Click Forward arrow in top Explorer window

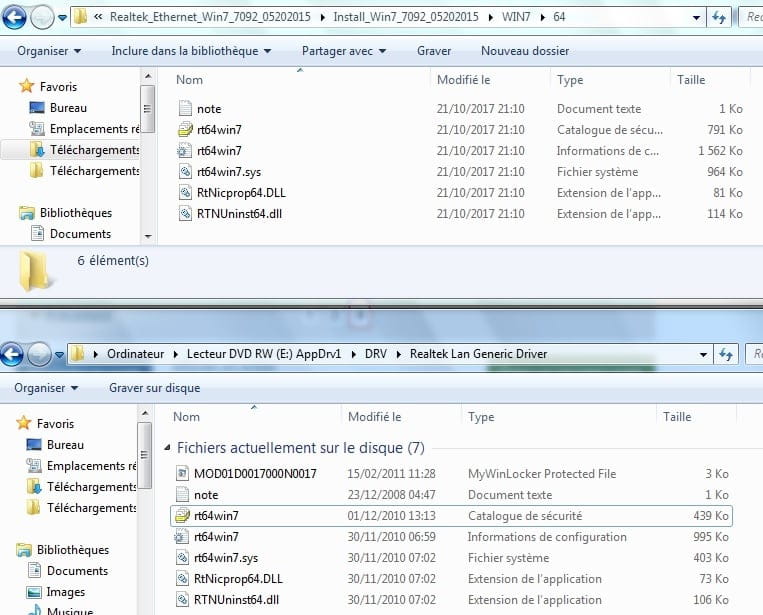pyautogui.click(x=42, y=18)
